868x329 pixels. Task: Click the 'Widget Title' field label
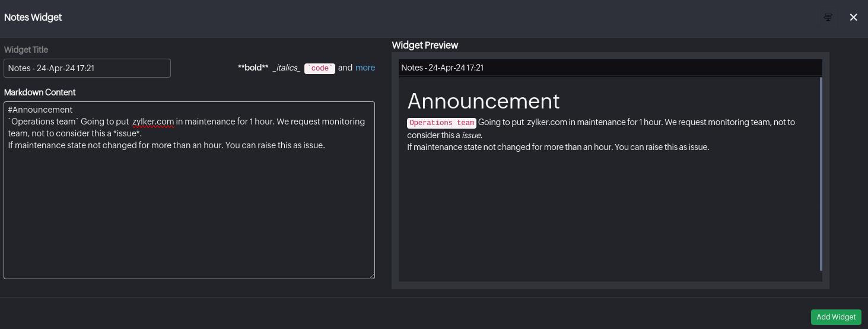(26, 50)
